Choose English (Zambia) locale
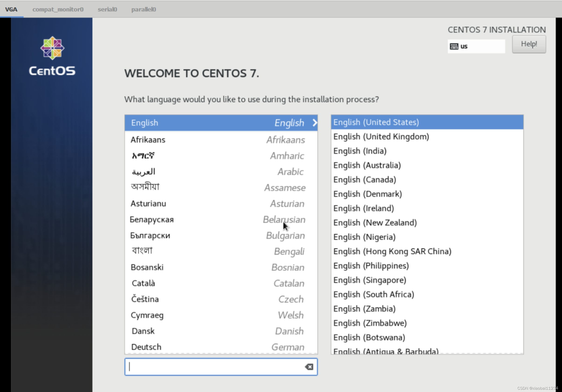 point(427,309)
